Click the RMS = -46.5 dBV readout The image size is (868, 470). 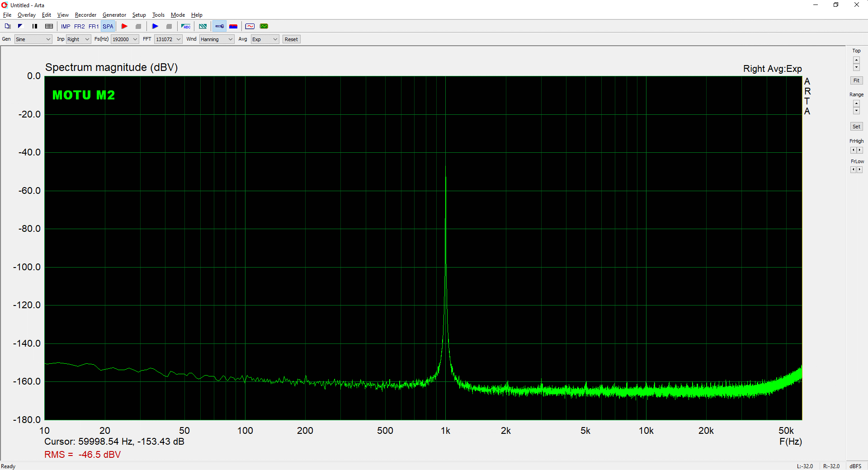pos(83,455)
